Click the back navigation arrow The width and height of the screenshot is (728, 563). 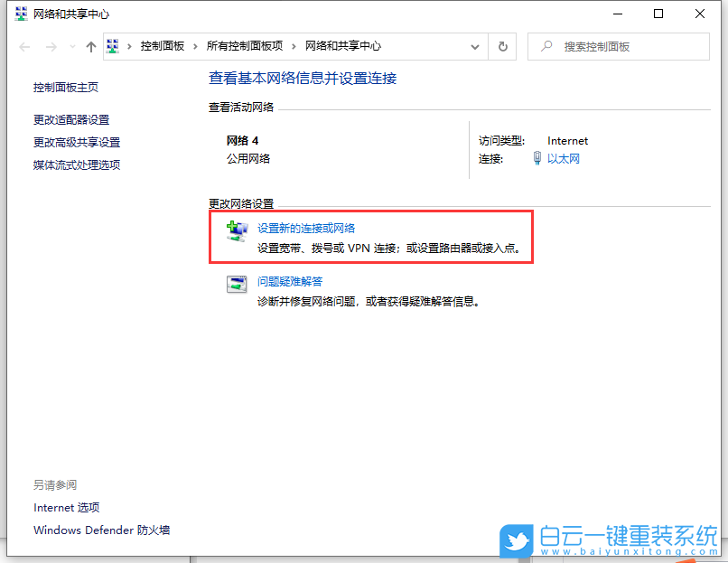click(x=24, y=46)
